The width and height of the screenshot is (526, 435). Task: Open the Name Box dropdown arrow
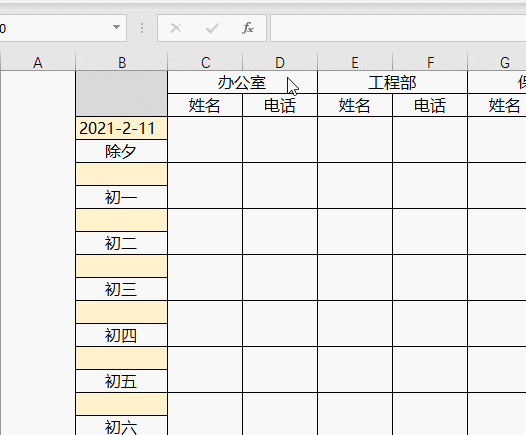(x=116, y=27)
